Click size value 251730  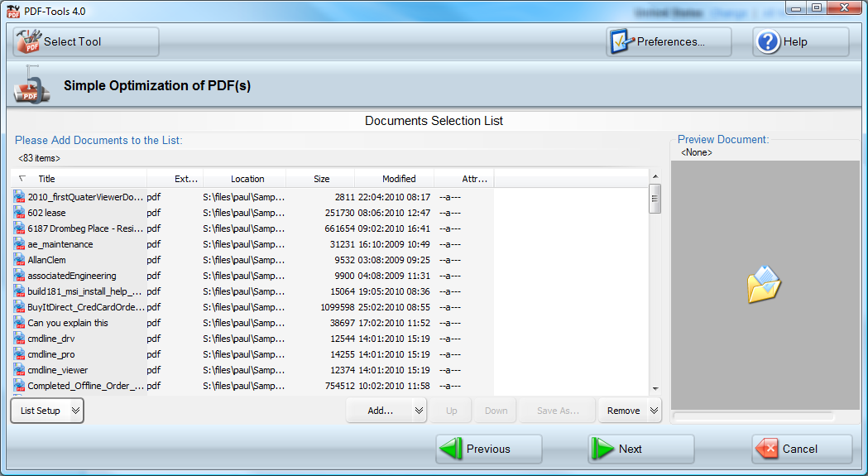click(339, 213)
